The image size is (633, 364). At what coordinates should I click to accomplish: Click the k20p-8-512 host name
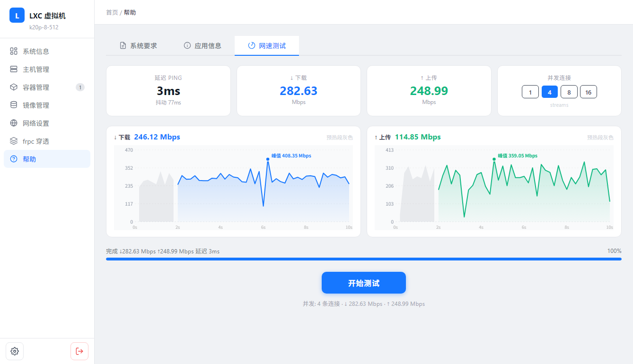(44, 27)
